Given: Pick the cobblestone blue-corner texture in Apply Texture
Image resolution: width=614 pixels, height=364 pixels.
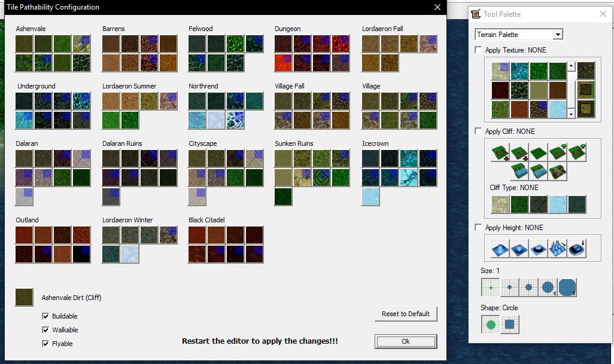Looking at the screenshot, I should click(539, 109).
